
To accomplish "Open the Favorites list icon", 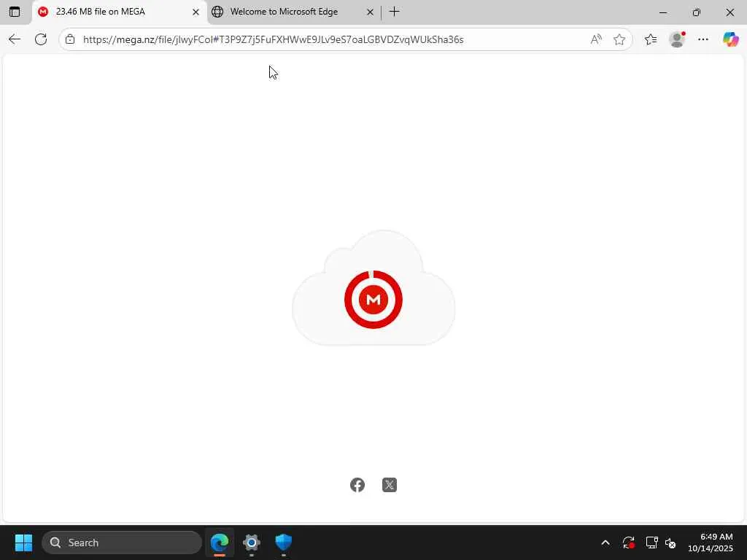I will 651,39.
